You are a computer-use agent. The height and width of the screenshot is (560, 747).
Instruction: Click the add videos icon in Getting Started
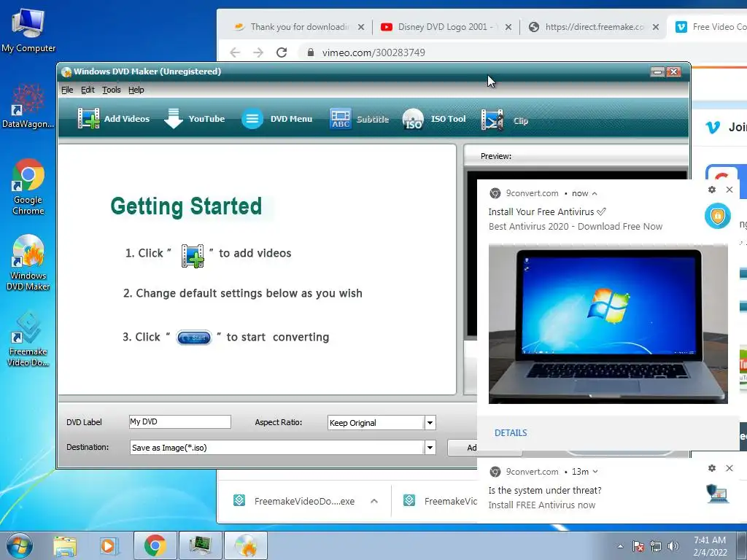193,256
